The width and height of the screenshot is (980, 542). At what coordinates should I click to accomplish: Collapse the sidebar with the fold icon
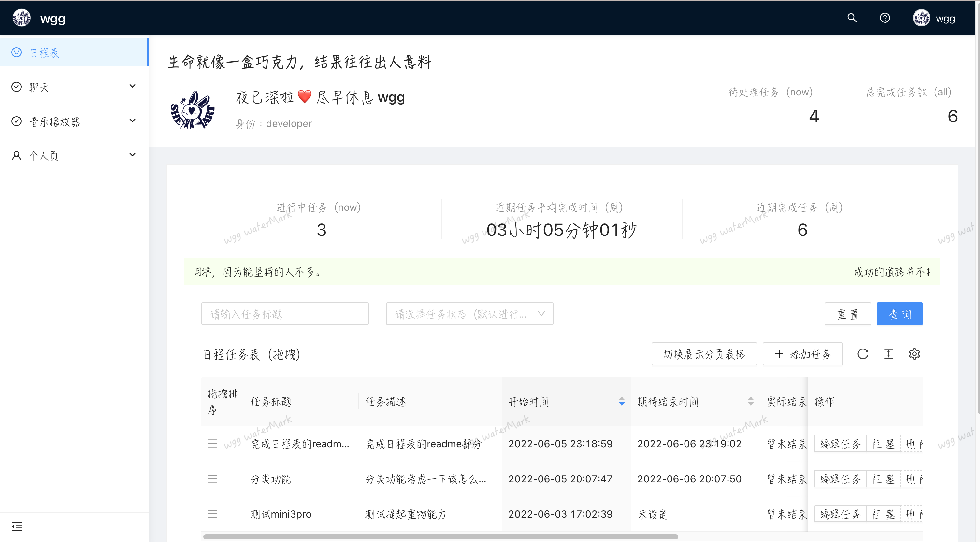tap(17, 526)
